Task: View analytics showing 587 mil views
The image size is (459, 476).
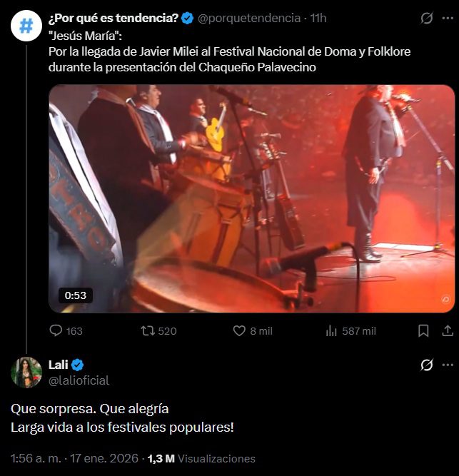Action: 331,330
